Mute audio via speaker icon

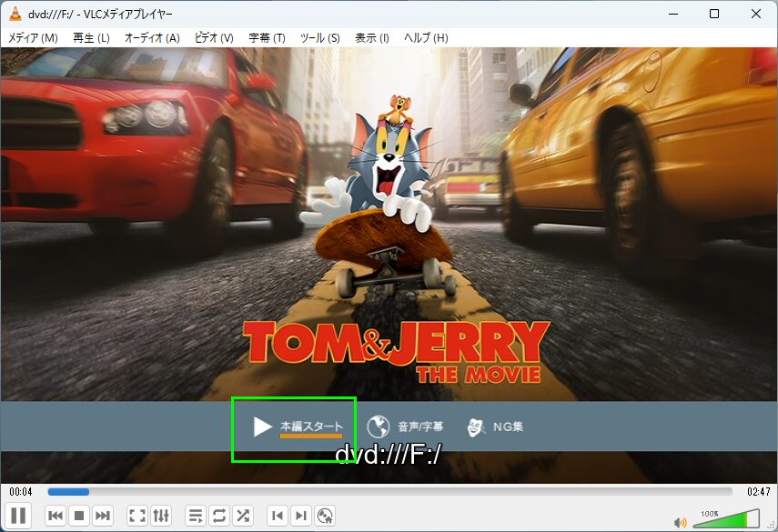pos(681,523)
